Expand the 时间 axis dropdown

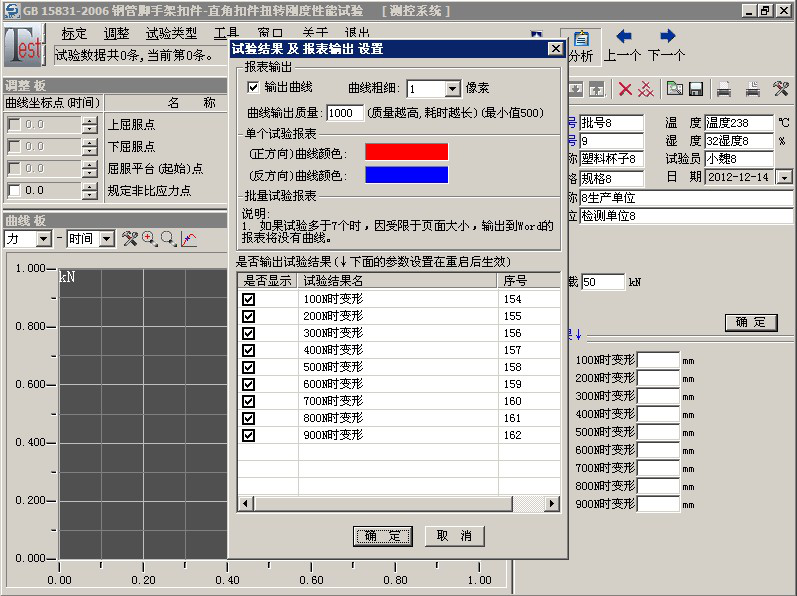tap(105, 239)
